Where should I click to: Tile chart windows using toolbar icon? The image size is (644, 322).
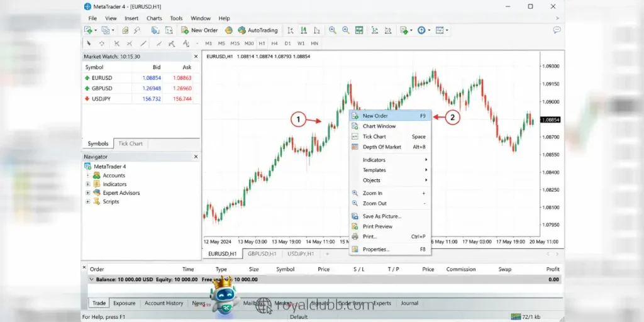(x=359, y=30)
